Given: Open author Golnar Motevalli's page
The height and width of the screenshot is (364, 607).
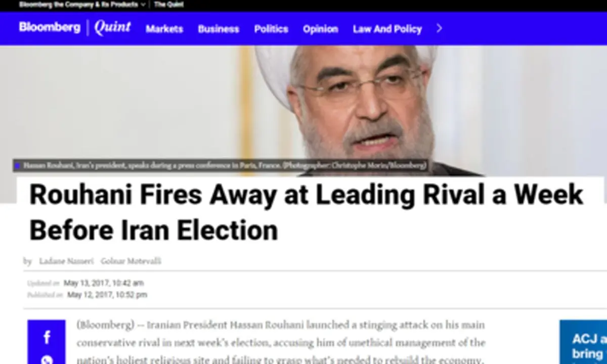Looking at the screenshot, I should point(131,261).
